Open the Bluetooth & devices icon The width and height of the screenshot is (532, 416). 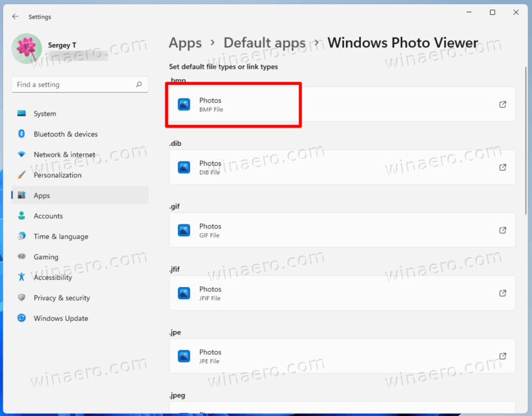(21, 134)
